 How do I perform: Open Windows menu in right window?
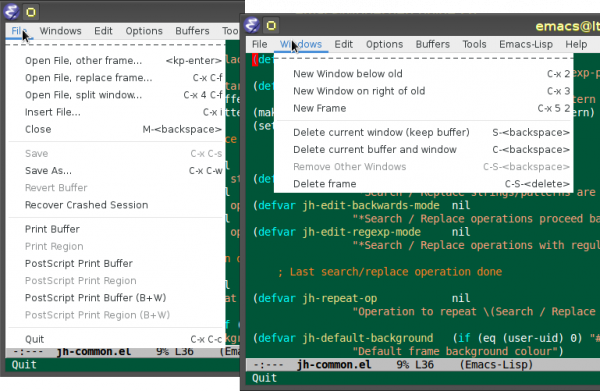(x=301, y=44)
